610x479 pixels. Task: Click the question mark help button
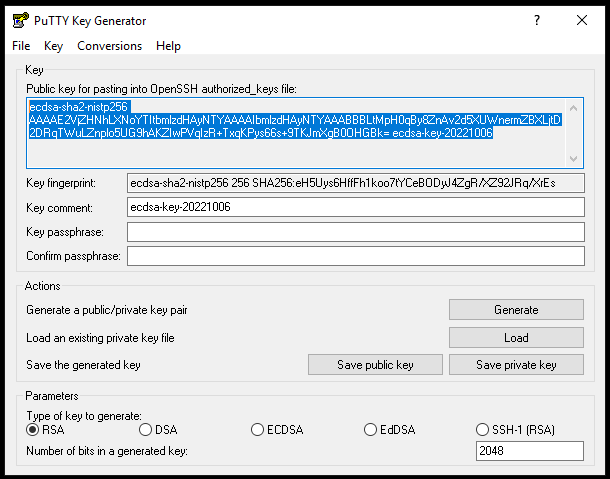coord(537,20)
